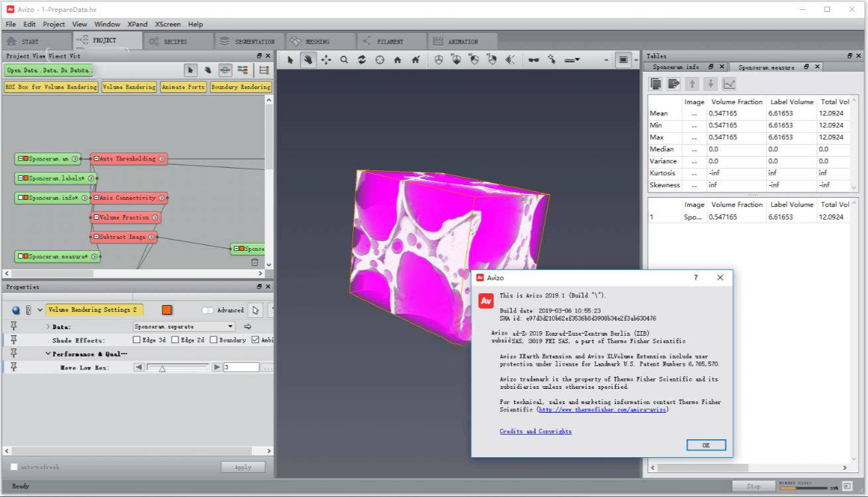Toggle the Advanced switch in Properties

tap(208, 310)
